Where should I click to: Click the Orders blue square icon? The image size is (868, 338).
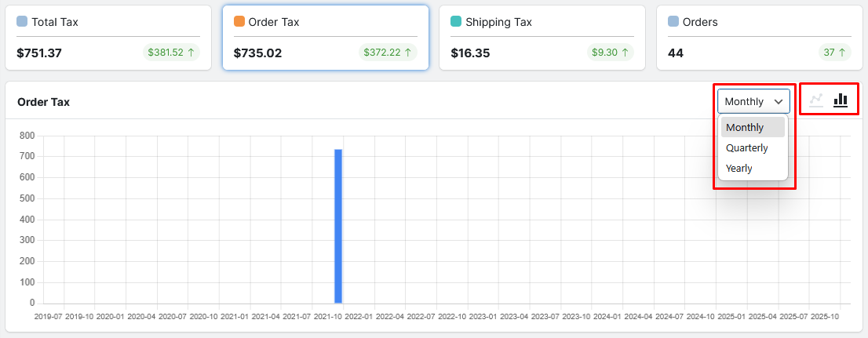pos(673,22)
